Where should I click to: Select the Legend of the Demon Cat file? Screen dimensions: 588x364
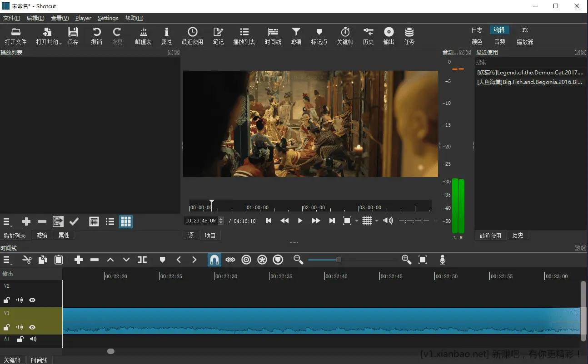pyautogui.click(x=530, y=72)
